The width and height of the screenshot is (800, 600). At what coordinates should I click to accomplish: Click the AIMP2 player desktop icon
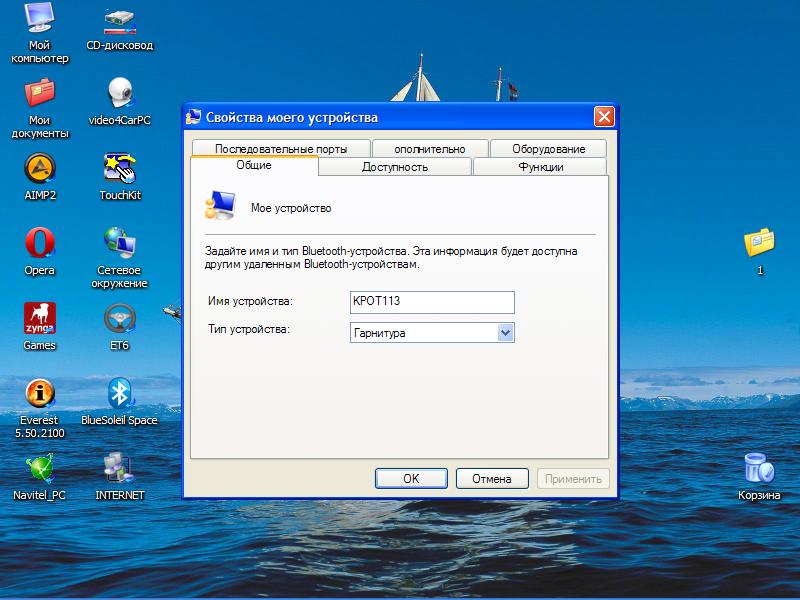click(40, 167)
